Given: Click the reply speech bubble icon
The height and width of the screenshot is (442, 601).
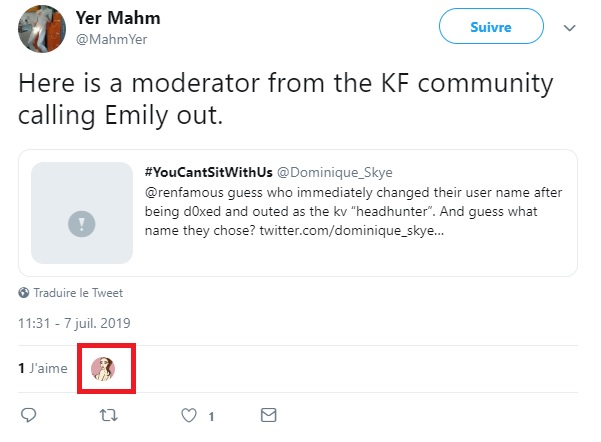Looking at the screenshot, I should click(28, 415).
